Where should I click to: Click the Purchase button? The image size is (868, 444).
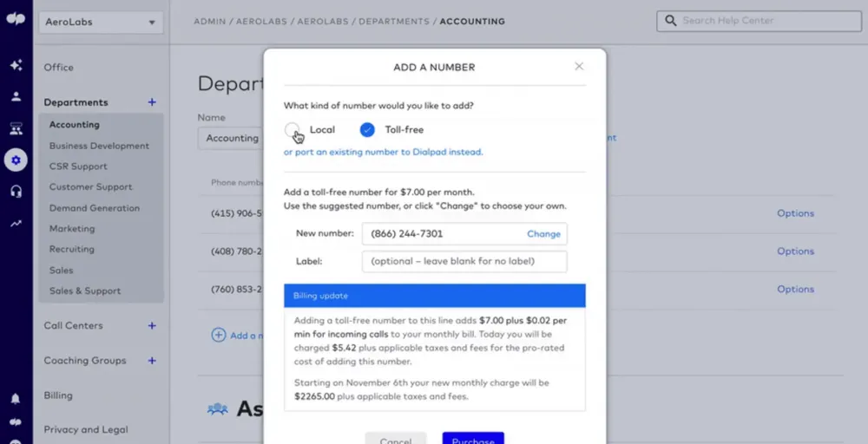pyautogui.click(x=473, y=439)
